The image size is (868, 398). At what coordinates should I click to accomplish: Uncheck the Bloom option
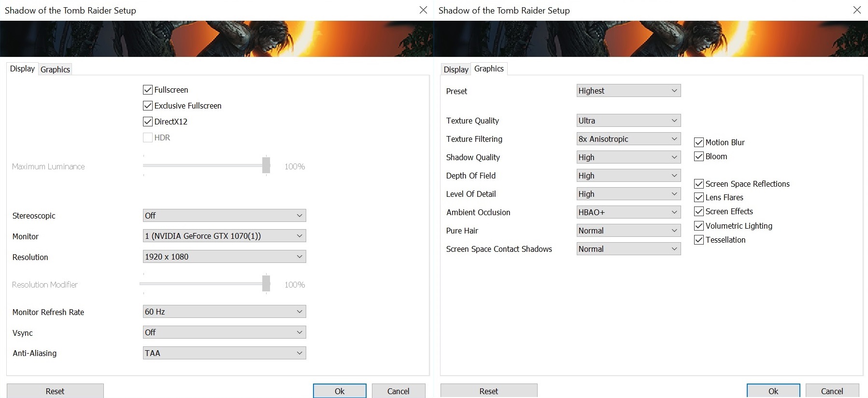click(698, 156)
